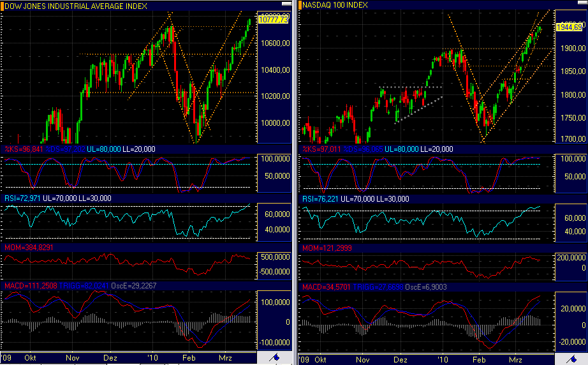Click the small bar button at the Dow chart's top right
588x365 pixels.
(287, 4)
